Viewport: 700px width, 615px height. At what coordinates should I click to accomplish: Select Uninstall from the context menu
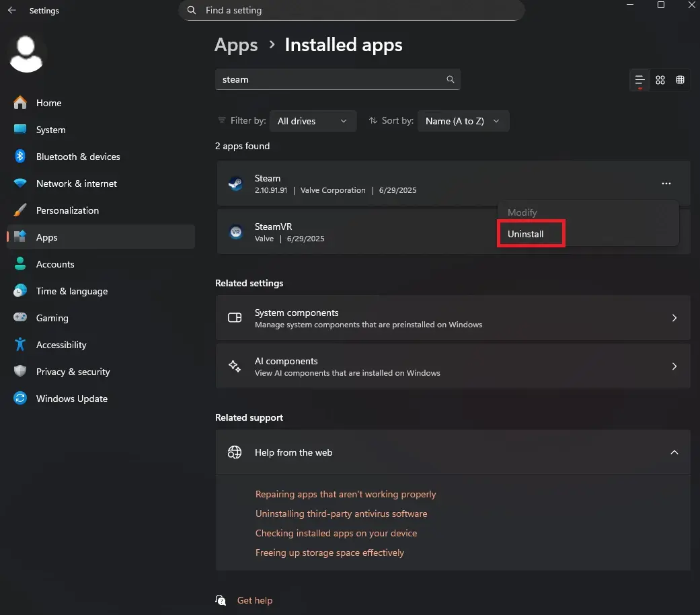coord(526,234)
